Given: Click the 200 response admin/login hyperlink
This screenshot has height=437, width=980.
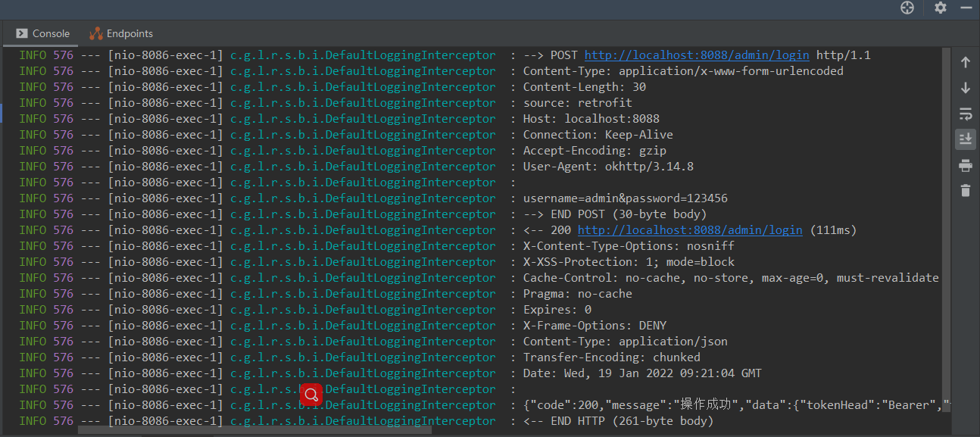Looking at the screenshot, I should coord(690,229).
